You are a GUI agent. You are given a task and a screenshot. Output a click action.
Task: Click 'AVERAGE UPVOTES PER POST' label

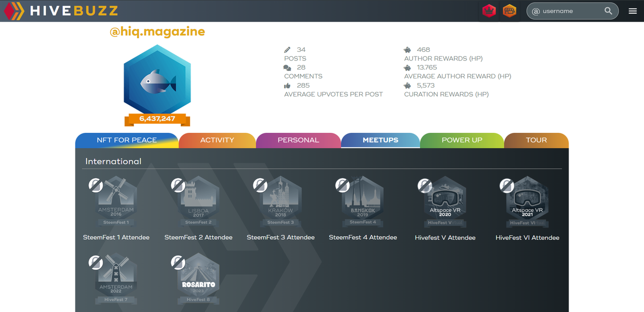334,94
